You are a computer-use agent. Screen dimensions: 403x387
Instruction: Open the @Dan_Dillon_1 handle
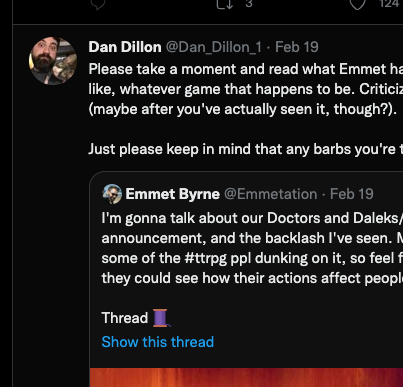pyautogui.click(x=214, y=47)
